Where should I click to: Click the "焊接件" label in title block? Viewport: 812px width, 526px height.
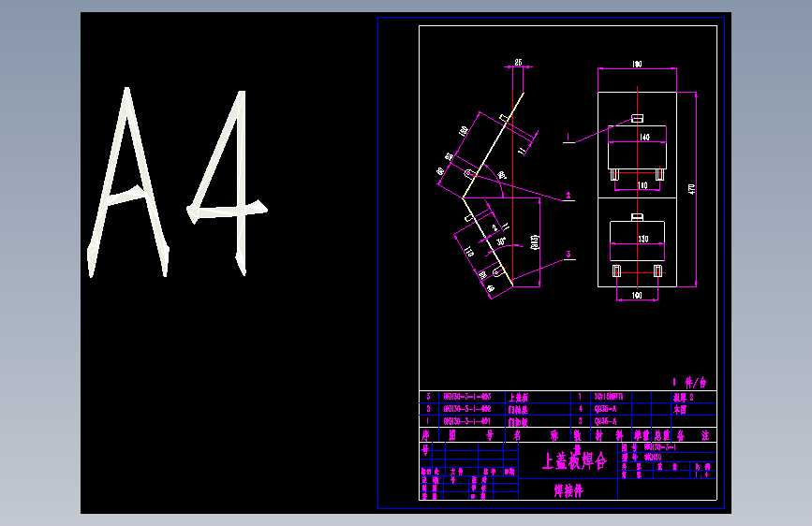click(x=568, y=490)
